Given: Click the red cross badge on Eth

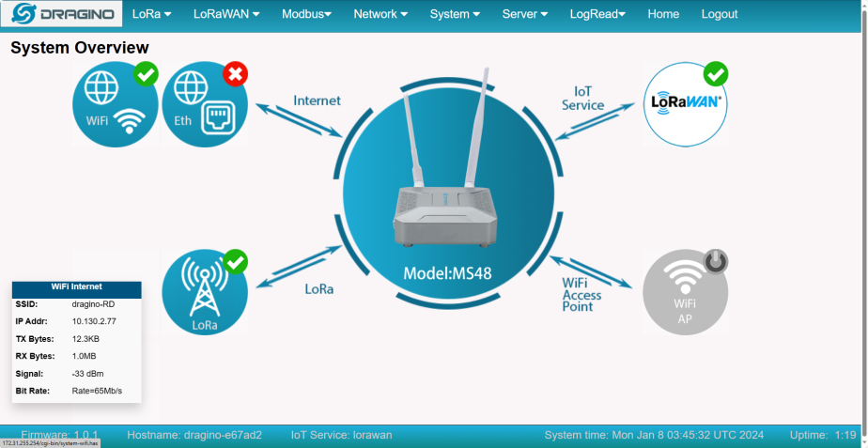Looking at the screenshot, I should pos(235,74).
